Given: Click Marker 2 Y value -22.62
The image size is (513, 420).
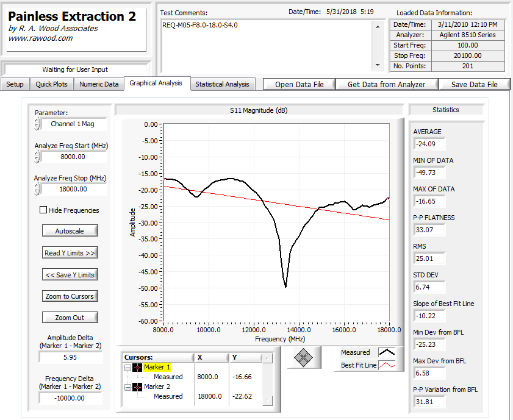Looking at the screenshot, I should click(x=242, y=396).
